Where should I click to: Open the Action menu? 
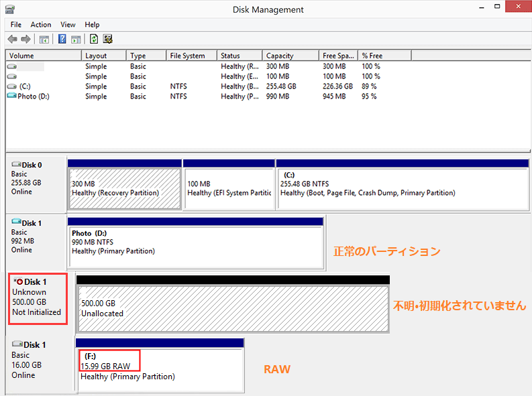[x=41, y=25]
